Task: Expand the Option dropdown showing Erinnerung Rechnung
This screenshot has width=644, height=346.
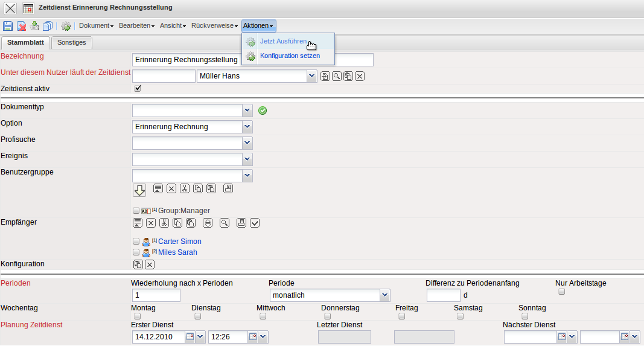Action: (x=247, y=127)
